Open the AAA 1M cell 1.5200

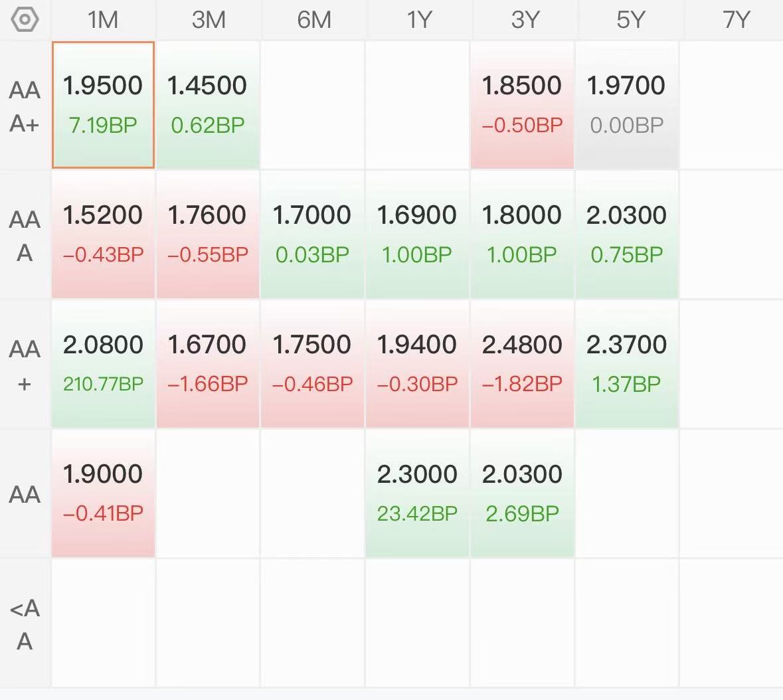click(x=103, y=234)
